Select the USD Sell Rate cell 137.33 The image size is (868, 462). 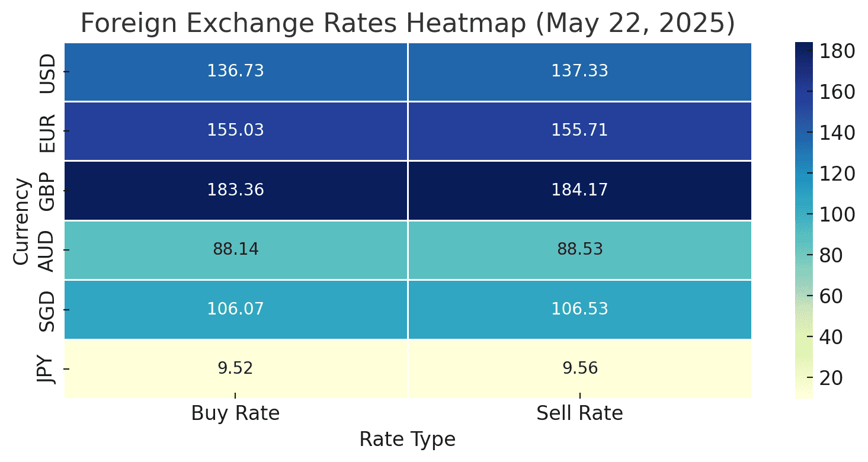click(579, 71)
